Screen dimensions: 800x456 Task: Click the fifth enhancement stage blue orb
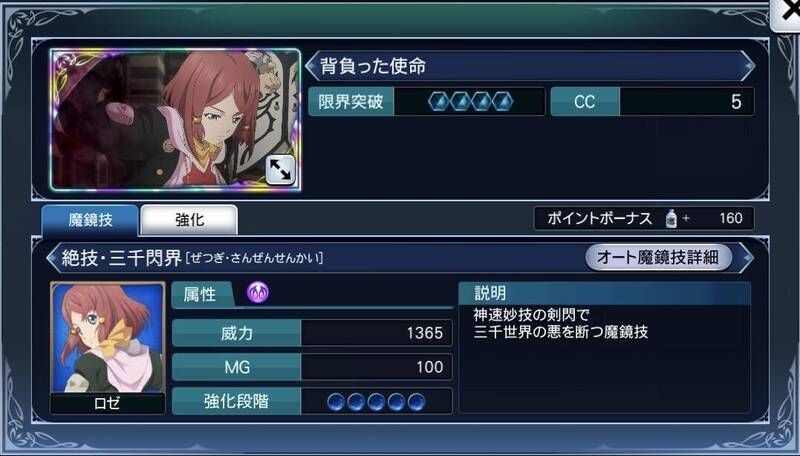[x=416, y=402]
